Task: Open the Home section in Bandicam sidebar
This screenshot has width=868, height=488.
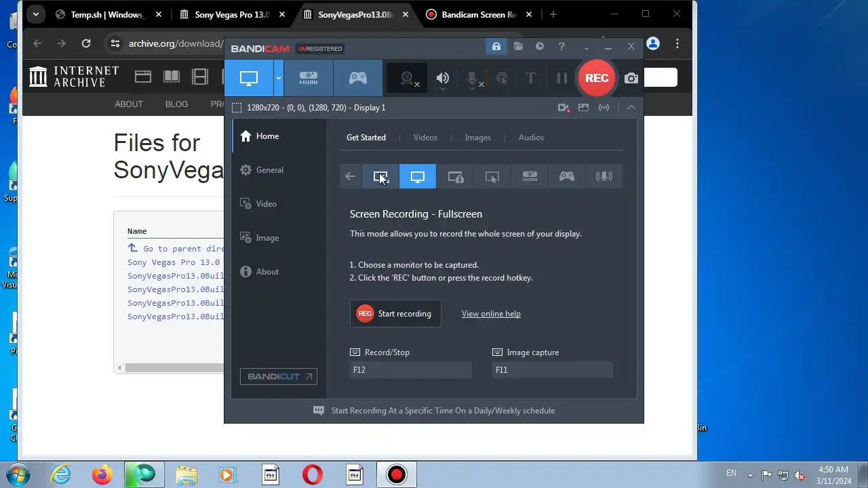Action: [279, 136]
